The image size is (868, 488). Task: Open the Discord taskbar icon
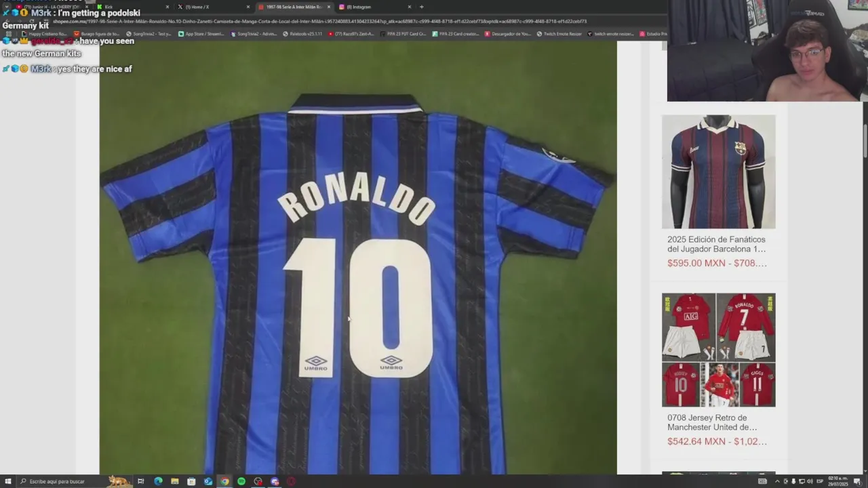275,481
